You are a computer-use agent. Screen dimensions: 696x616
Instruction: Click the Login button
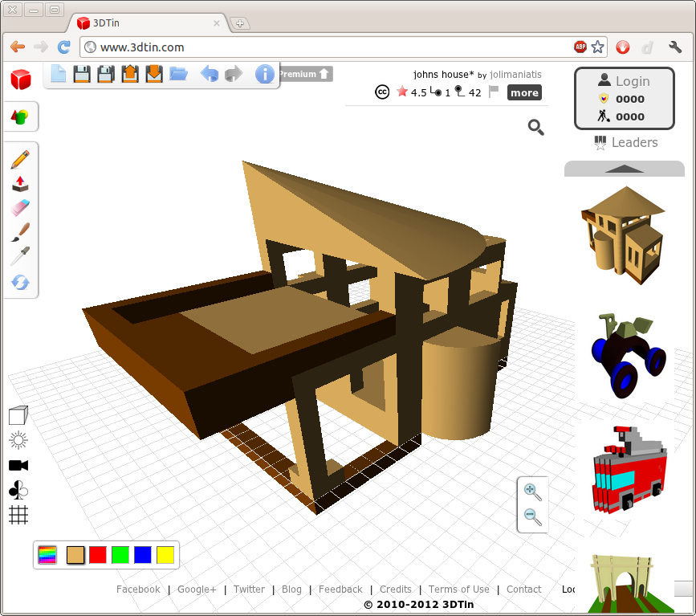point(624,81)
